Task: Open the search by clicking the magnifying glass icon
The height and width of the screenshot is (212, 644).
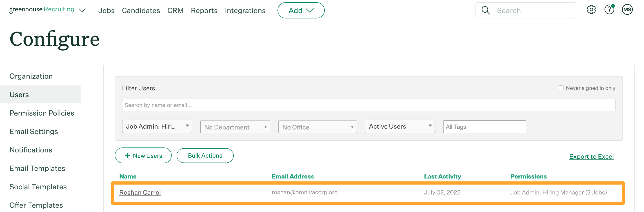Action: click(486, 10)
